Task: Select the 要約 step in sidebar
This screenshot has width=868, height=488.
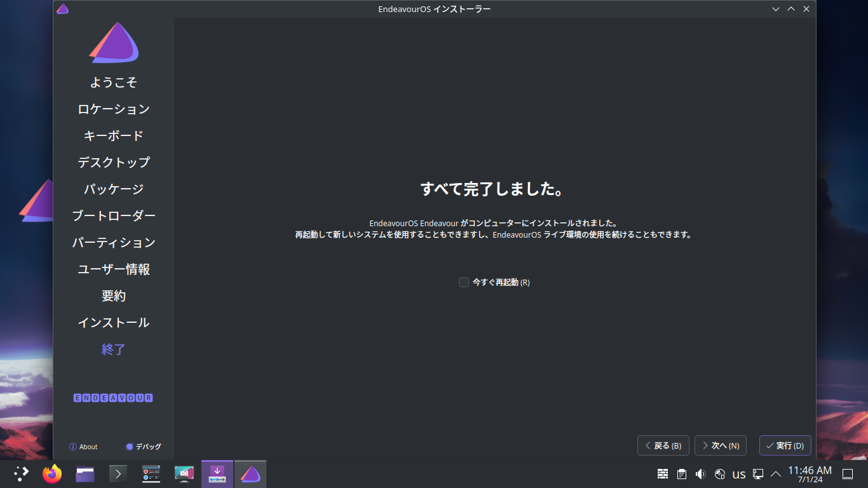Action: tap(114, 296)
